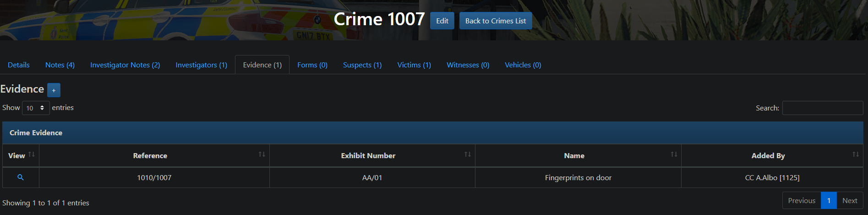Go to the Suspects (1) tab
This screenshot has height=215, width=868.
[x=362, y=65]
